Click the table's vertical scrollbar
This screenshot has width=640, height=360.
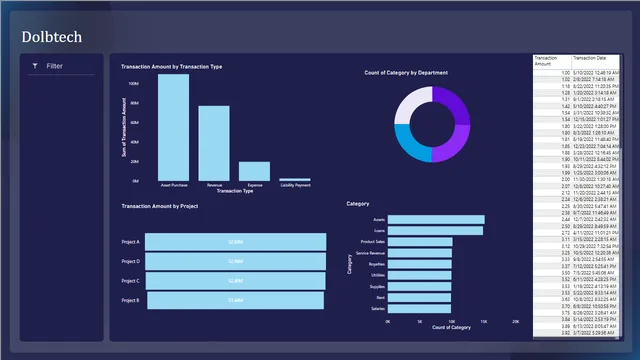(621, 196)
